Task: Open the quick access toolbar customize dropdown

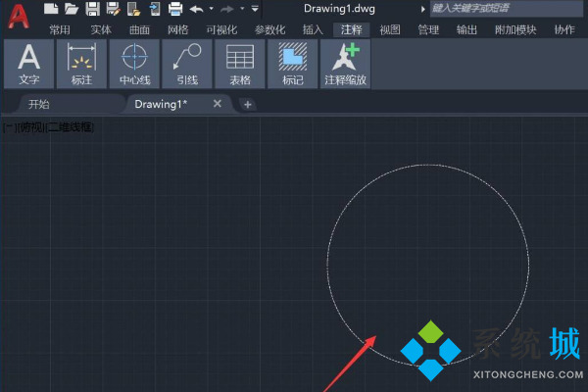Action: pyautogui.click(x=255, y=9)
